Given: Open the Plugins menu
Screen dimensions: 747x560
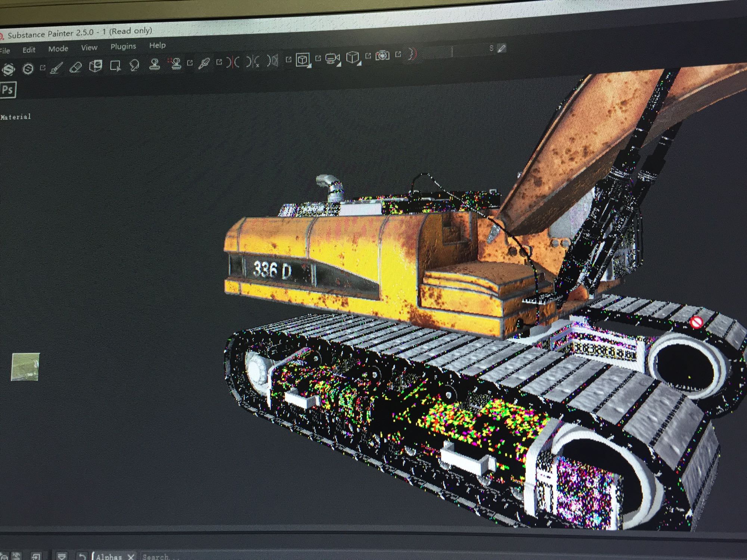Looking at the screenshot, I should coord(123,46).
